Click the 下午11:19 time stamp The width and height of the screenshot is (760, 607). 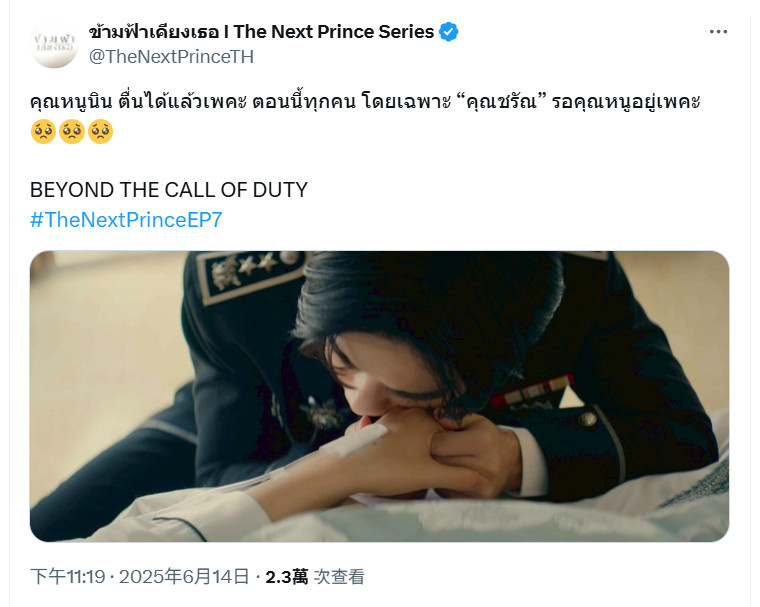(x=67, y=576)
